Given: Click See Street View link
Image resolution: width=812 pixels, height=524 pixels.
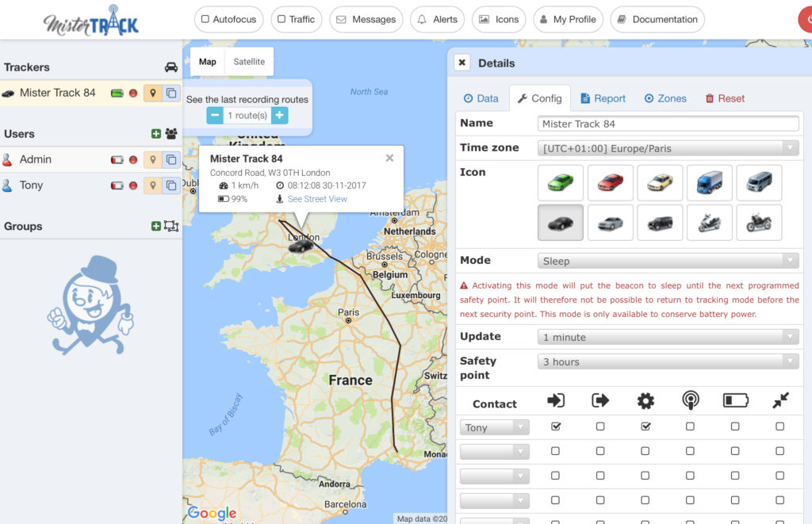Looking at the screenshot, I should [x=317, y=199].
